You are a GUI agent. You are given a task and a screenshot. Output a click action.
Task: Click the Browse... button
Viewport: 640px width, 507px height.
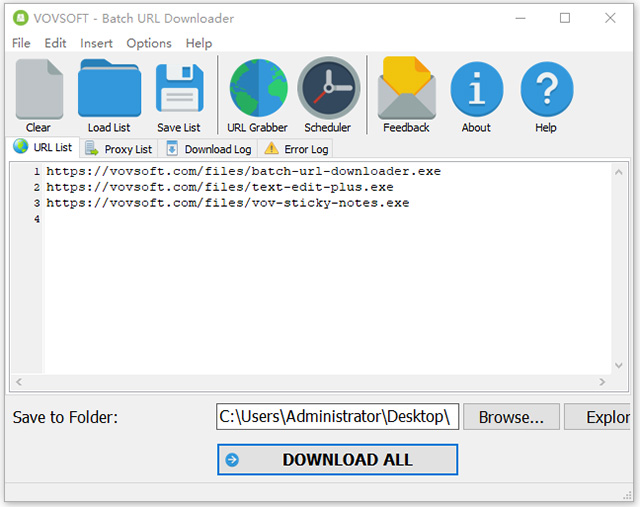[x=511, y=417]
